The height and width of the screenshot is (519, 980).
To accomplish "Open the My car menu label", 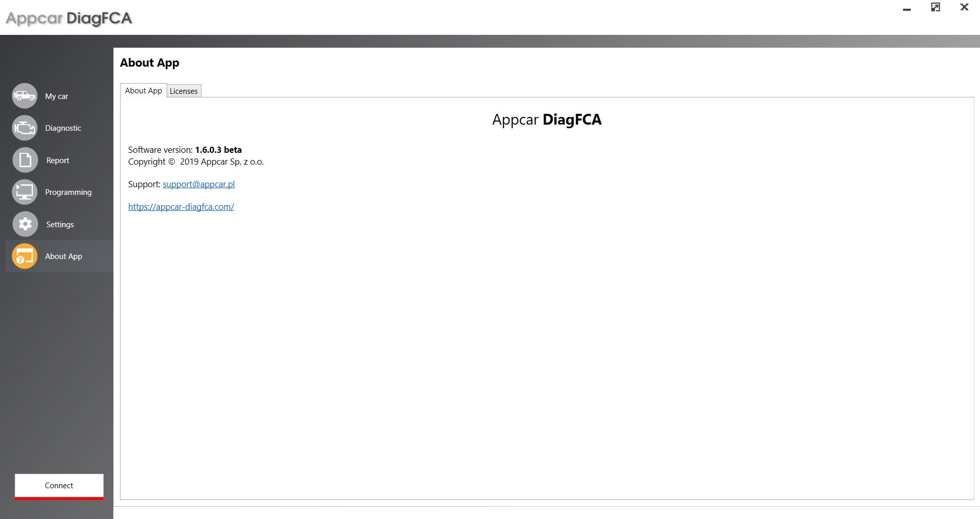I will [x=56, y=96].
